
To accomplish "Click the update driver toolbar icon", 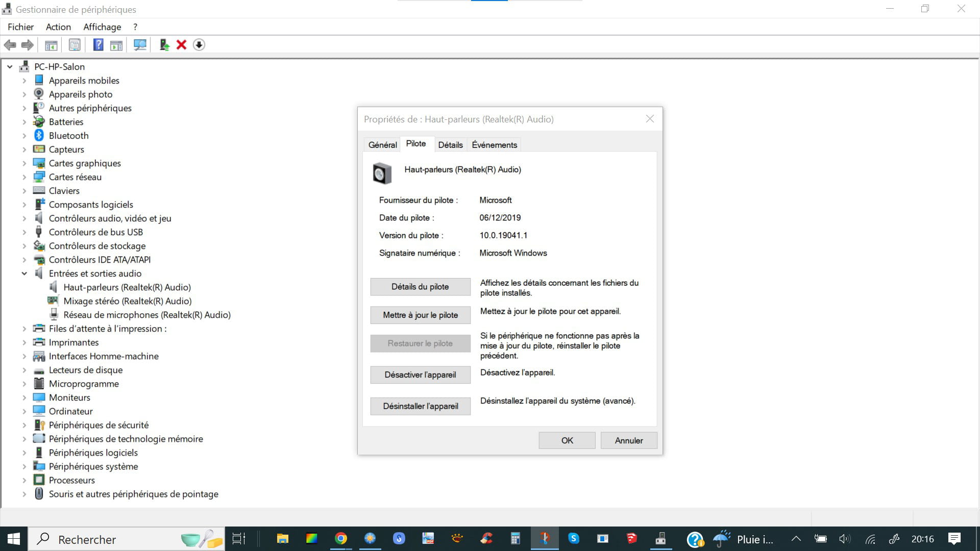I will coord(164,45).
